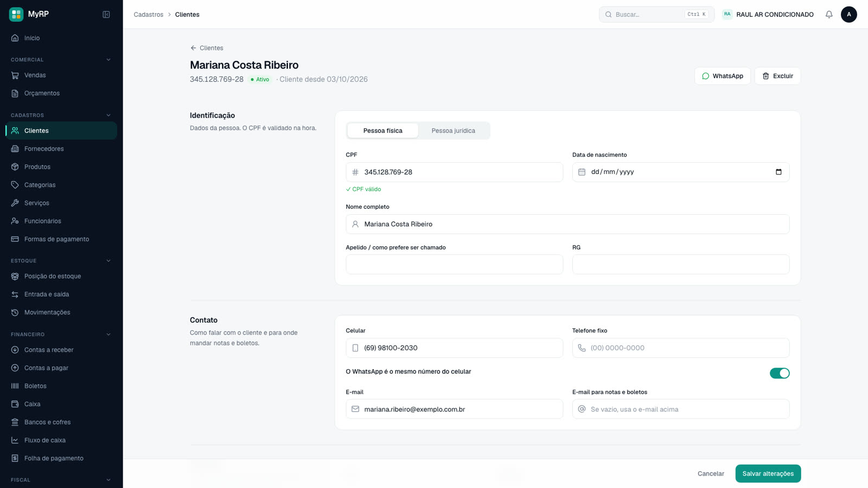Collapse the Estoque section
The width and height of the screenshot is (868, 488).
coord(108,261)
